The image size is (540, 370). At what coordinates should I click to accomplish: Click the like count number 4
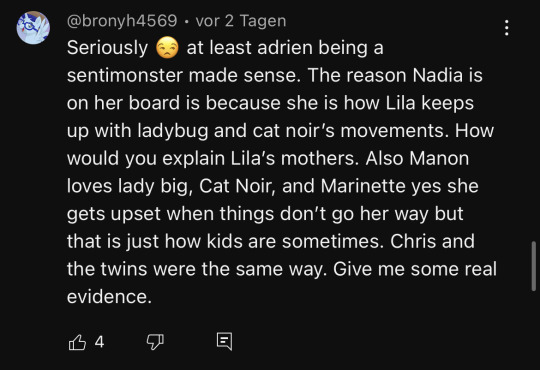(99, 342)
